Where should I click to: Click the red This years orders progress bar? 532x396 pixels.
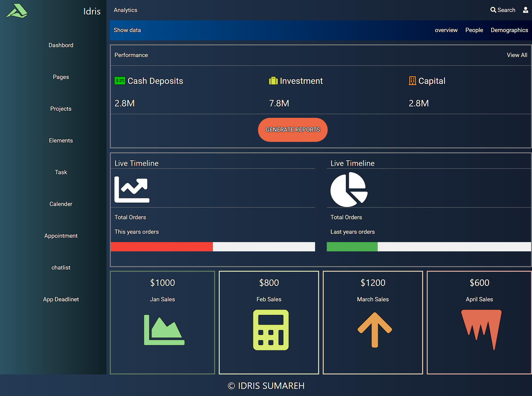tap(162, 247)
